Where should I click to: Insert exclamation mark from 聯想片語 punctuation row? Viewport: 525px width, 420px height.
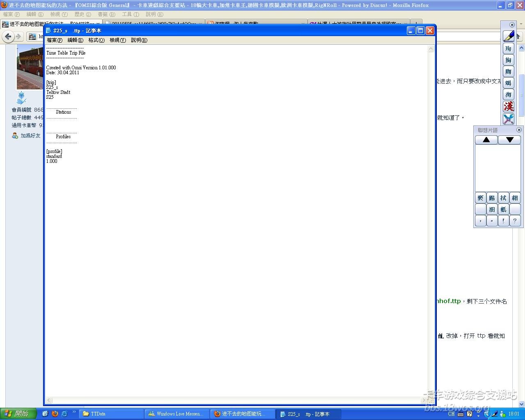point(504,221)
